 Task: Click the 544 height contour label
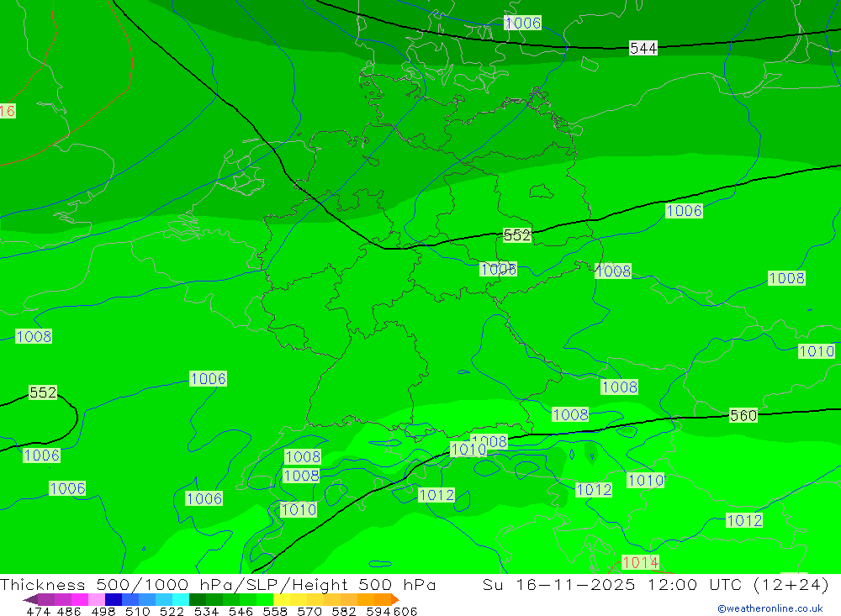[643, 48]
